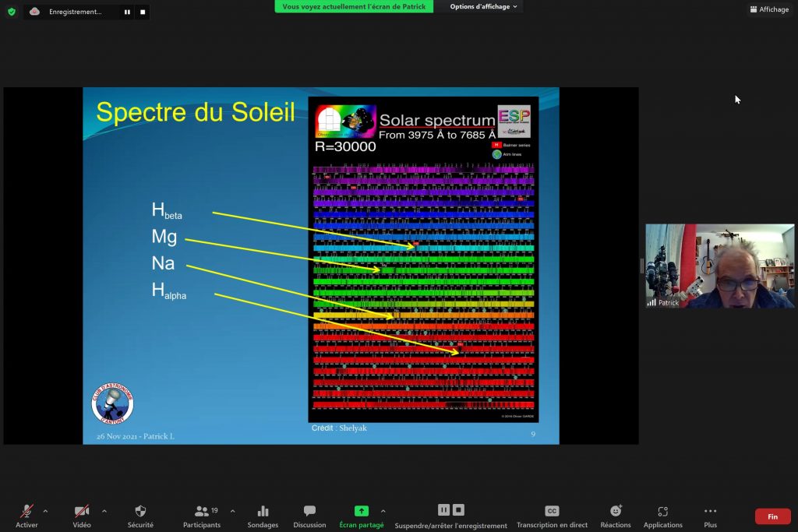The height and width of the screenshot is (532, 798).
Task: Click the 'Crédit : Shelyak' text
Action: tap(339, 428)
